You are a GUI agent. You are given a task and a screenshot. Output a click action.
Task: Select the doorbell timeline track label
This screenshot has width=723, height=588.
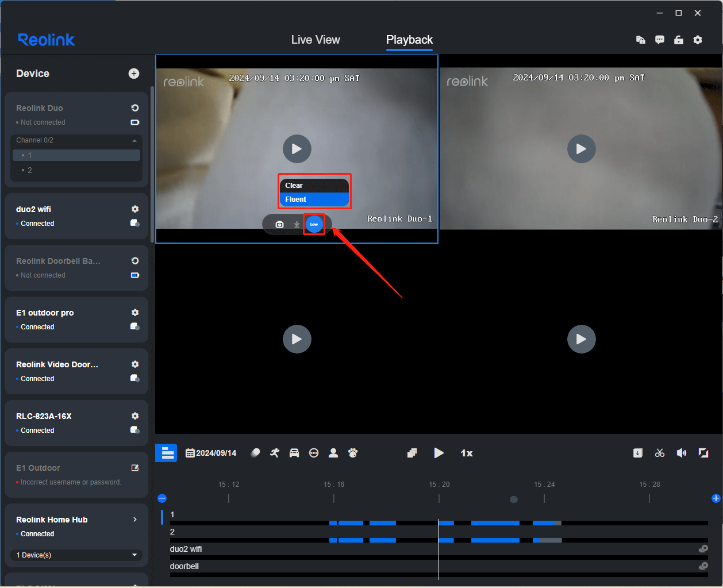click(x=184, y=566)
